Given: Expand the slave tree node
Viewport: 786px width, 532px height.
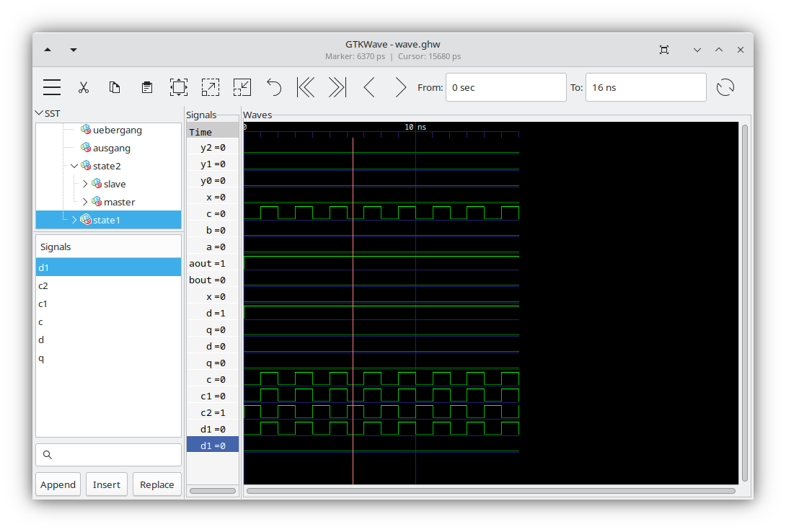Looking at the screenshot, I should (x=85, y=183).
